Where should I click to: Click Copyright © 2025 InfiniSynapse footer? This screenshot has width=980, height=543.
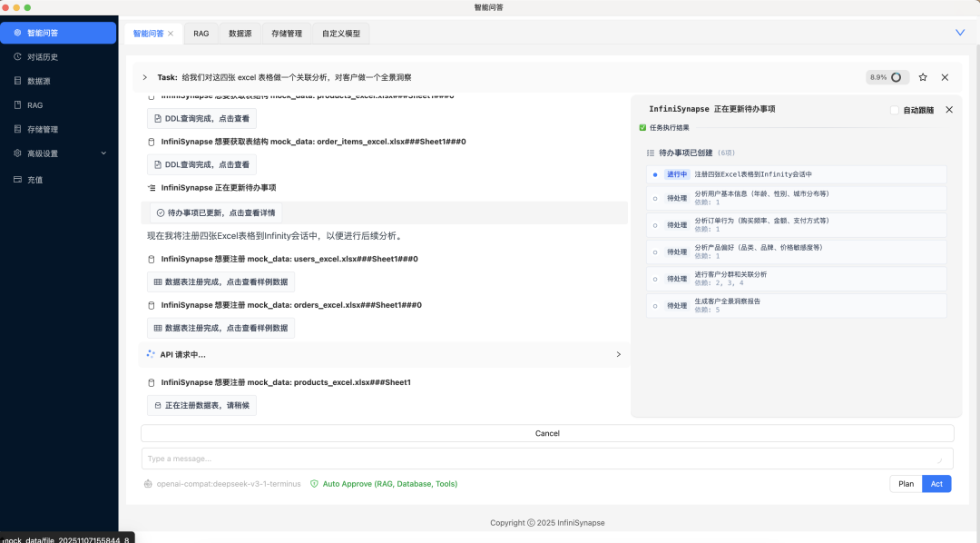coord(547,523)
